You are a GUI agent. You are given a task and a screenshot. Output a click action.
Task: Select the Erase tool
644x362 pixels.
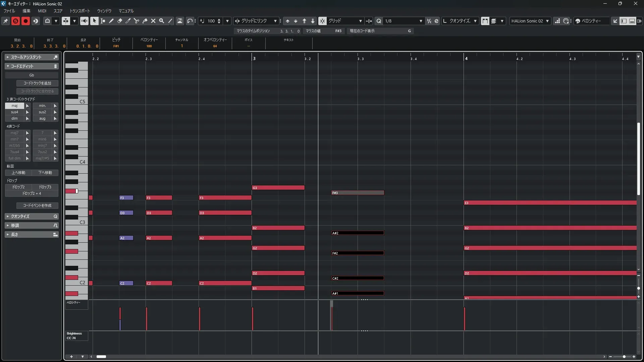[120, 21]
